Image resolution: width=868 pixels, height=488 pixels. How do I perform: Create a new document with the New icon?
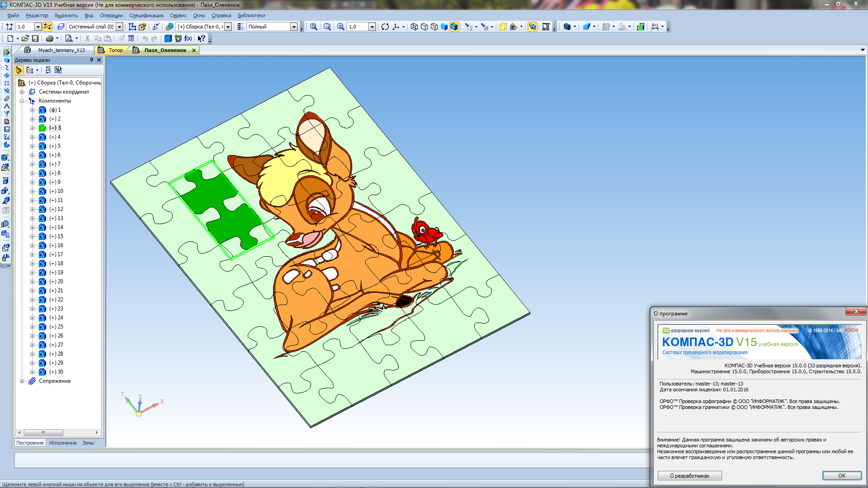[x=10, y=38]
